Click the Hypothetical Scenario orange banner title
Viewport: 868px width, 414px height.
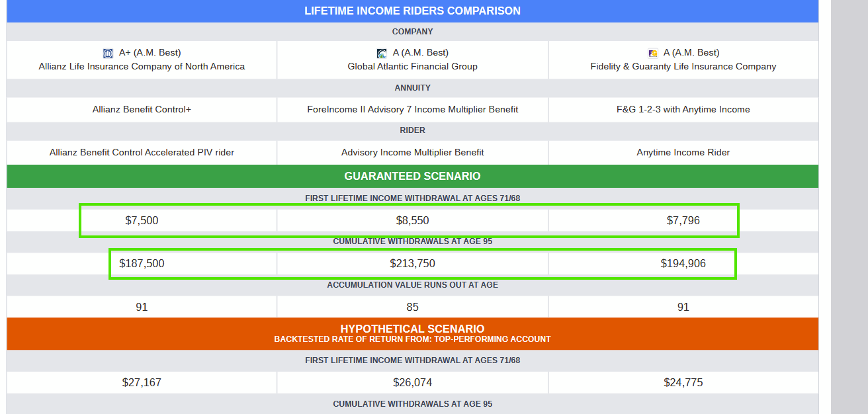coord(412,329)
